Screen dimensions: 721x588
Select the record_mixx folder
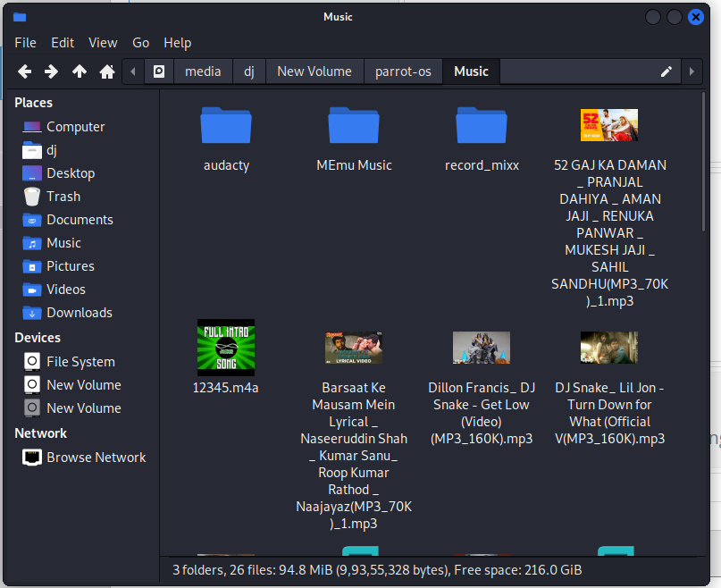click(x=482, y=126)
